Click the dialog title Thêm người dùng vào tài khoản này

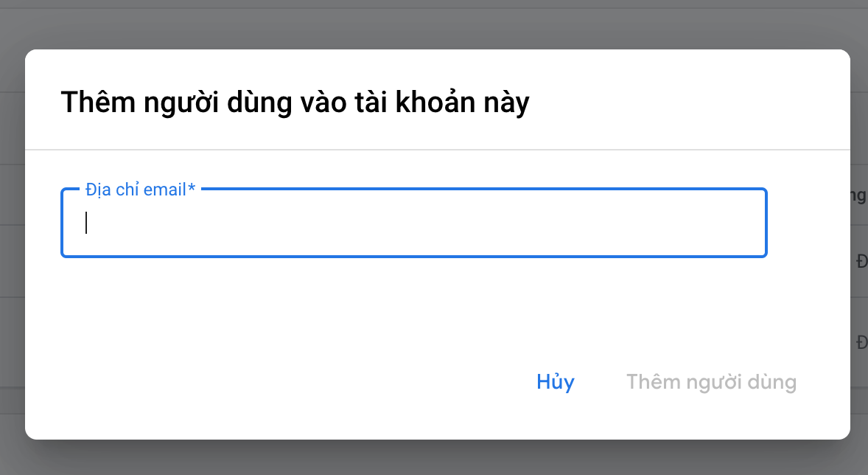pyautogui.click(x=295, y=103)
